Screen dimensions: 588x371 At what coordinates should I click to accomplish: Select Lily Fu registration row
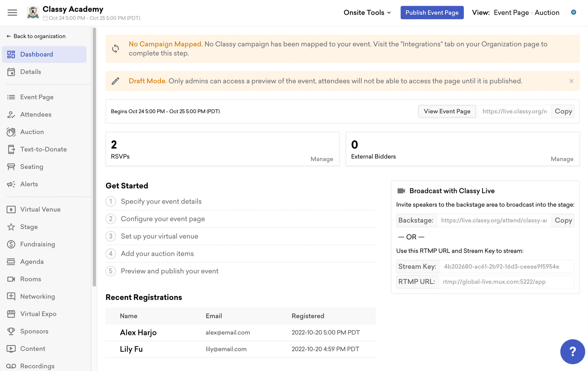[x=240, y=349]
